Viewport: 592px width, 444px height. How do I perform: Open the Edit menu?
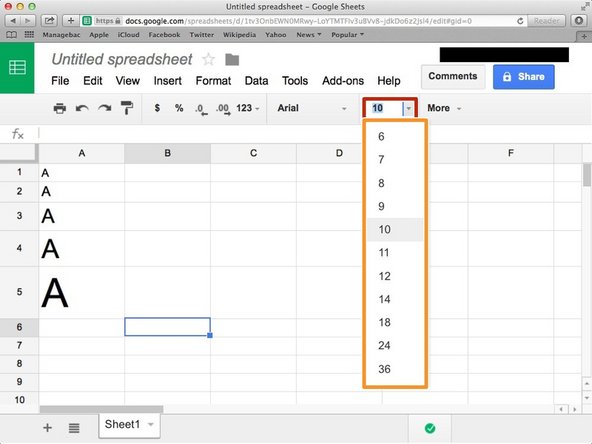(92, 81)
